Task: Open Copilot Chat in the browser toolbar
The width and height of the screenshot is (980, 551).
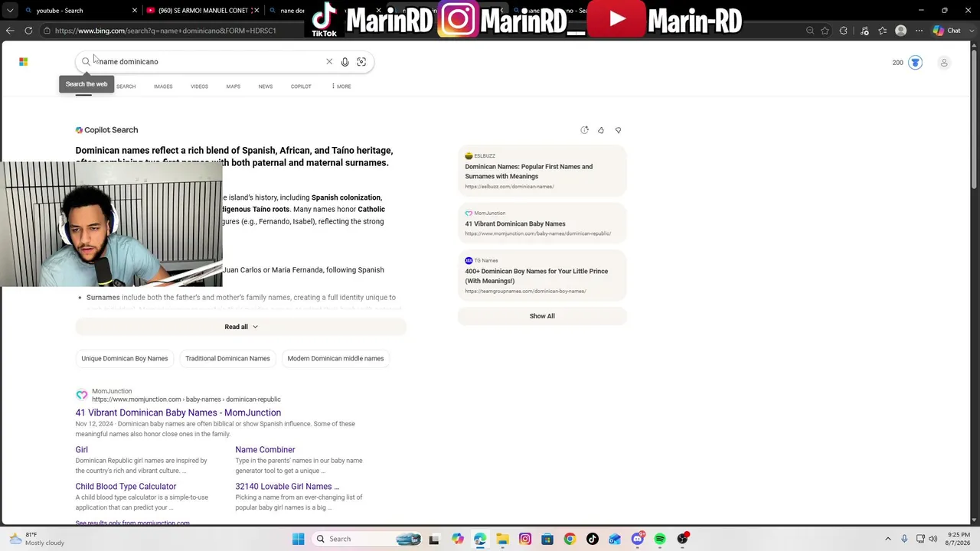Action: coord(946,31)
